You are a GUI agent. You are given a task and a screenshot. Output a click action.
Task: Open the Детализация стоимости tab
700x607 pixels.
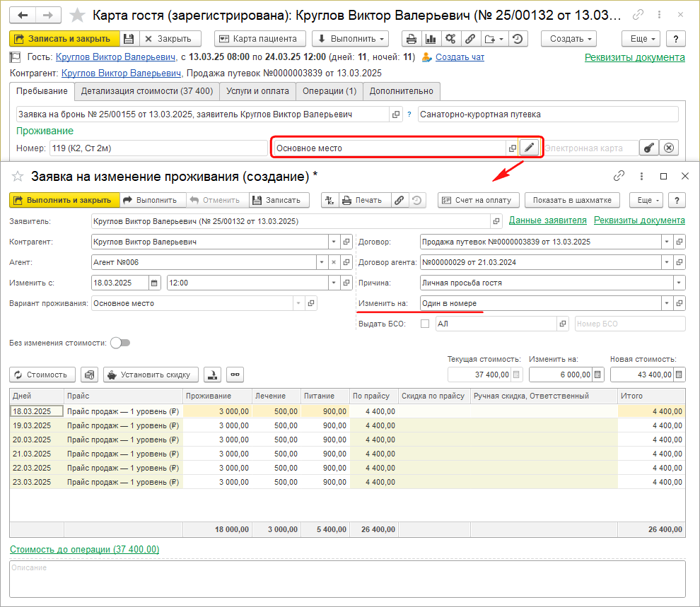coord(146,91)
